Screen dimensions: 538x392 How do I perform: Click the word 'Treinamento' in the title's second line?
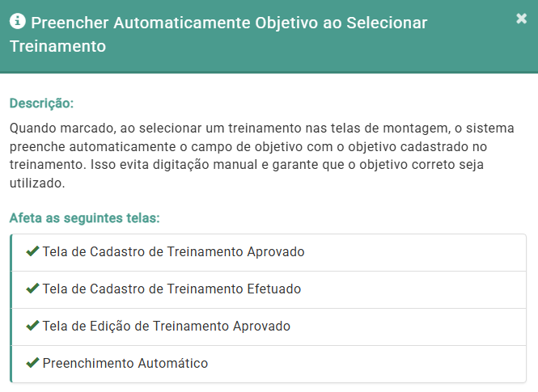57,46
